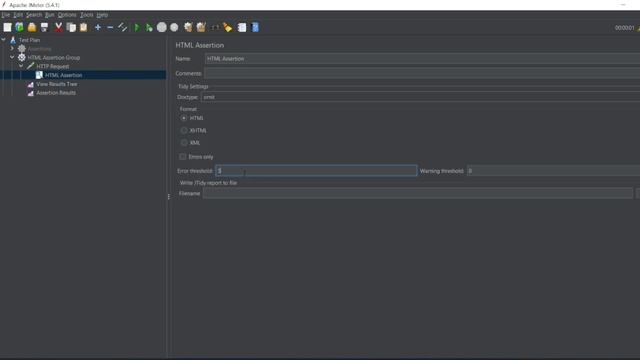
Task: Click the Cut scissors icon
Action: coord(58,27)
